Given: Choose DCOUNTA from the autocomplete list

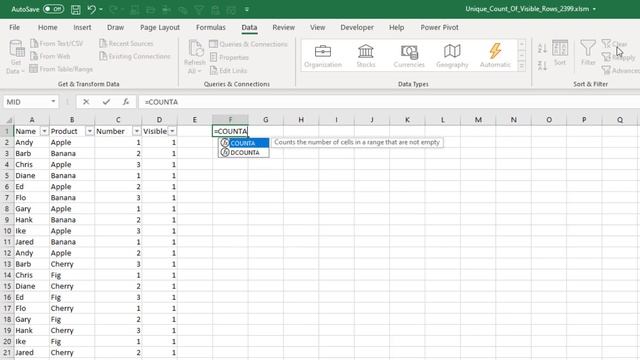Looking at the screenshot, I should (244, 153).
